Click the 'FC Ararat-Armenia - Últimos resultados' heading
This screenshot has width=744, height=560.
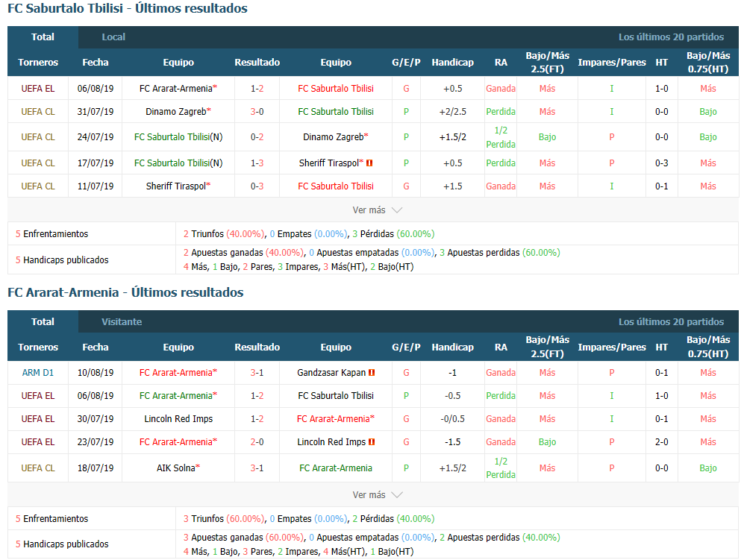tap(125, 292)
